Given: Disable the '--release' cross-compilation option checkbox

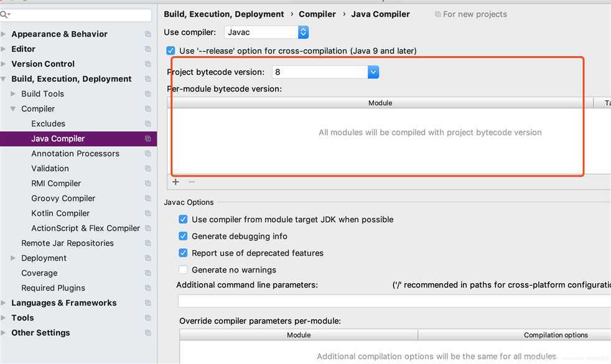Looking at the screenshot, I should tap(170, 50).
